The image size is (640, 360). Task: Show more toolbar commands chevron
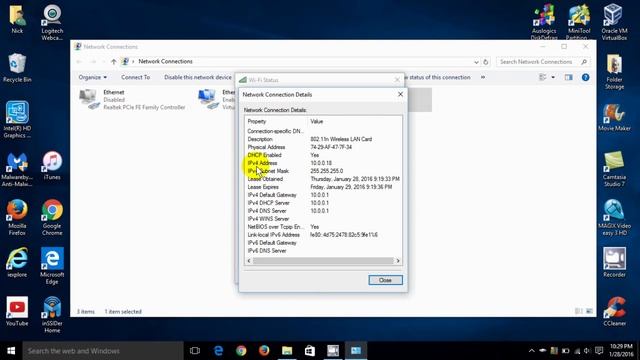tap(483, 77)
